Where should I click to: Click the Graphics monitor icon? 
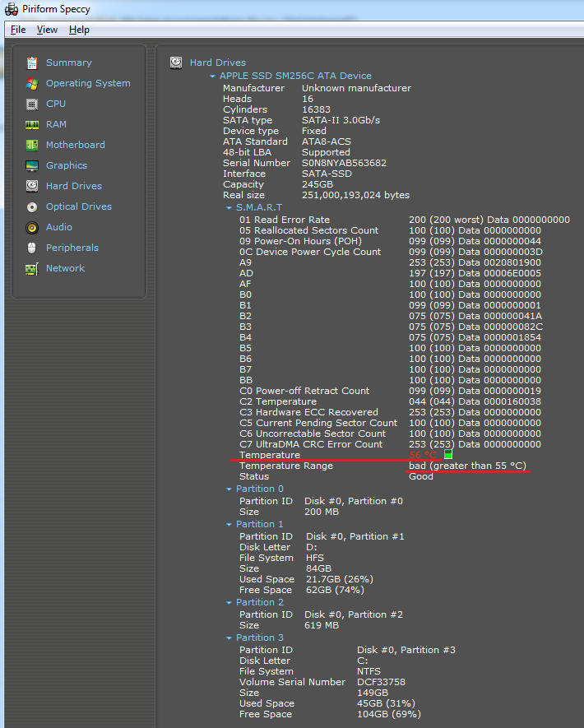point(31,165)
